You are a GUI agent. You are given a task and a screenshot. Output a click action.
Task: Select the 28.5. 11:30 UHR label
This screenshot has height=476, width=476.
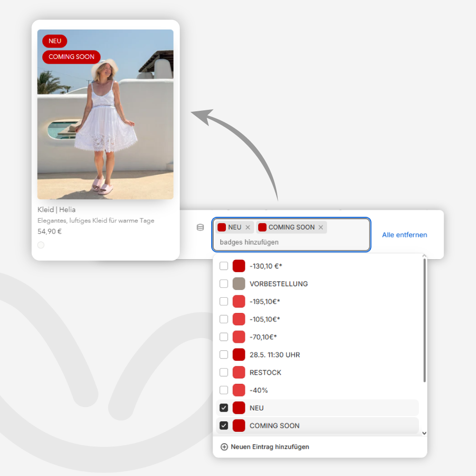[275, 355]
